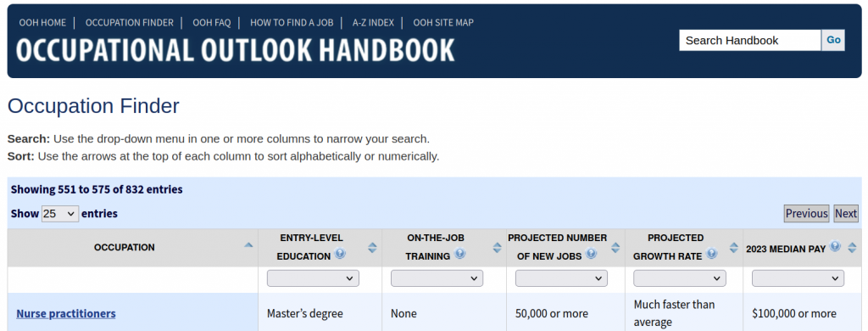
Task: Click the Next page button
Action: (x=846, y=214)
